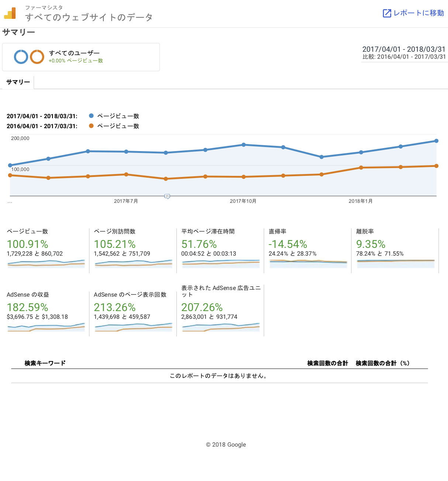Screen dimensions: 448x481
Task: Select the サマリー tab
Action: click(18, 82)
